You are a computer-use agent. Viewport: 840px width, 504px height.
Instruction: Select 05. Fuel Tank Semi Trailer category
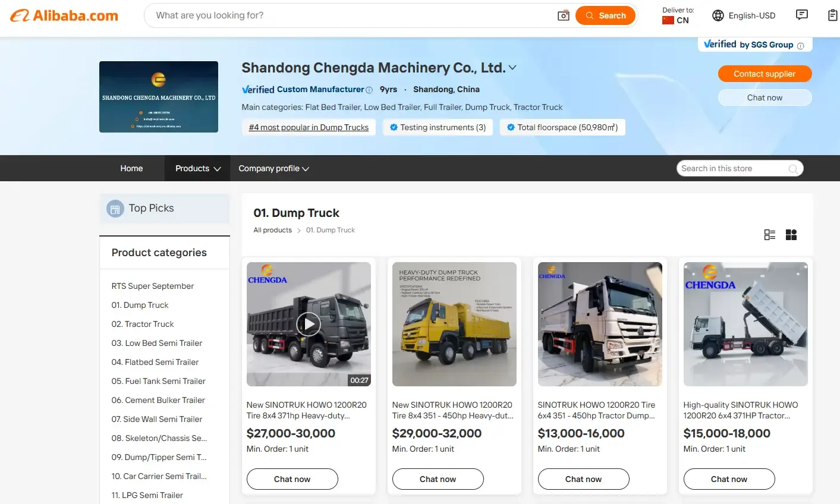pos(159,381)
